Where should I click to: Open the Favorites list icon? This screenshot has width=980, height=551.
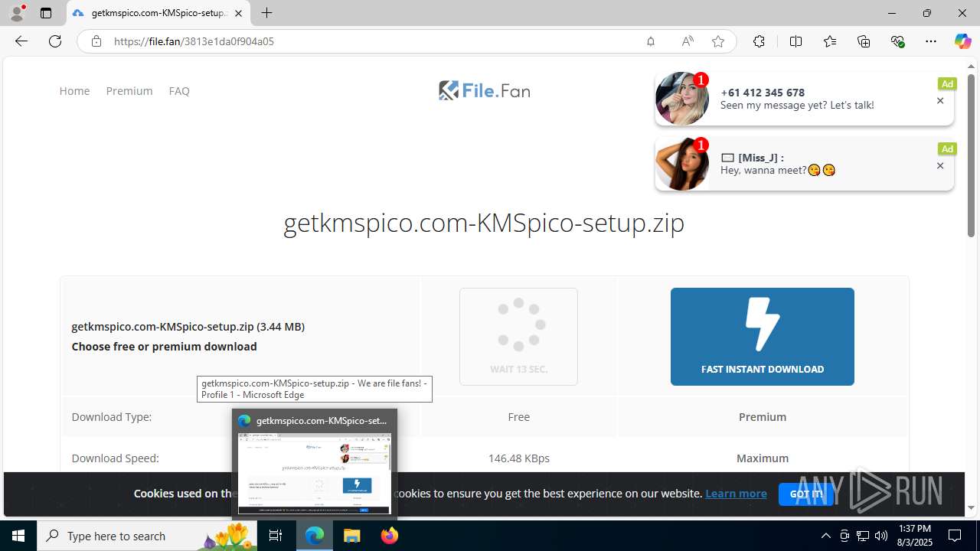[x=830, y=41]
